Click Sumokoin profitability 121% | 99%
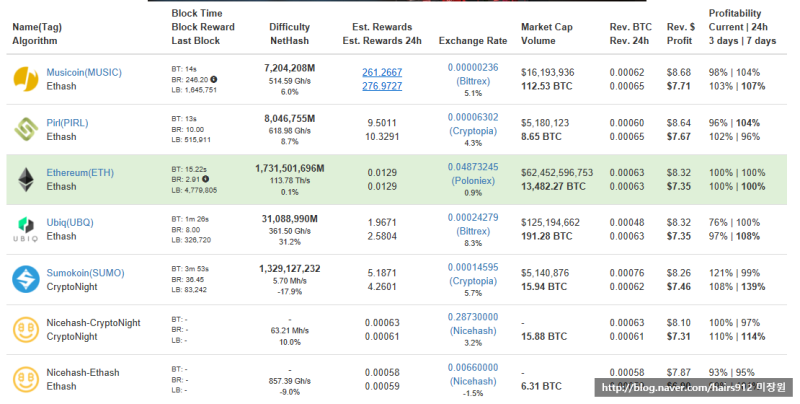The height and width of the screenshot is (404, 800). click(x=734, y=273)
